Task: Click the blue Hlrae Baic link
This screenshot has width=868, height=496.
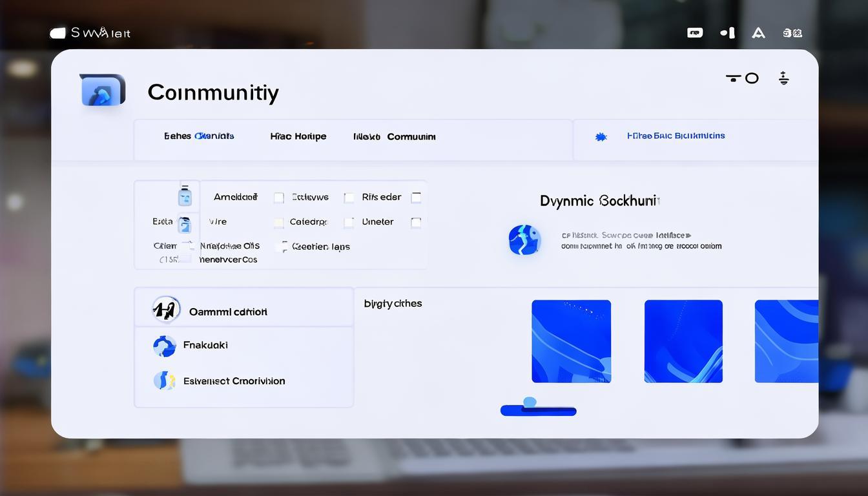Action: pos(676,136)
